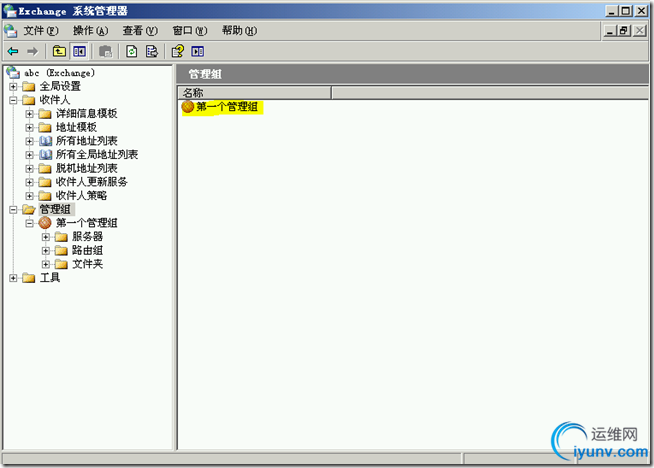Image resolution: width=654 pixels, height=468 pixels.
Task: Click the Export List toolbar icon
Action: pos(152,51)
